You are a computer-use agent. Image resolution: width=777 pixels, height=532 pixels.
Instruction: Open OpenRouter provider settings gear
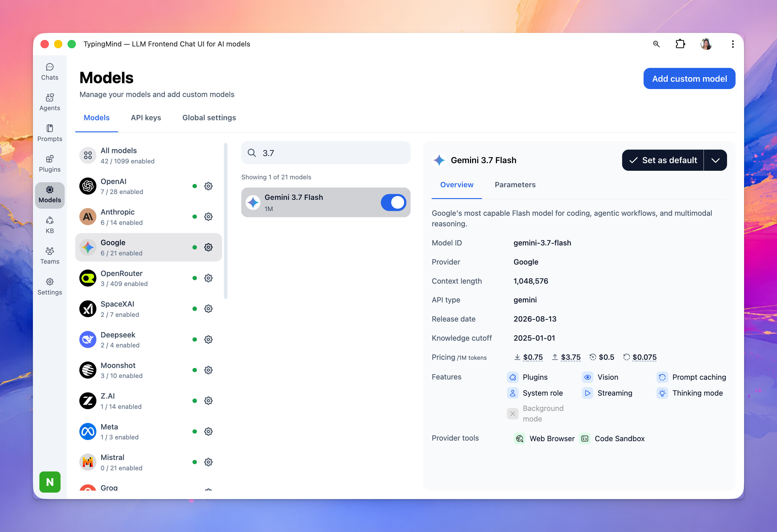[x=208, y=278]
